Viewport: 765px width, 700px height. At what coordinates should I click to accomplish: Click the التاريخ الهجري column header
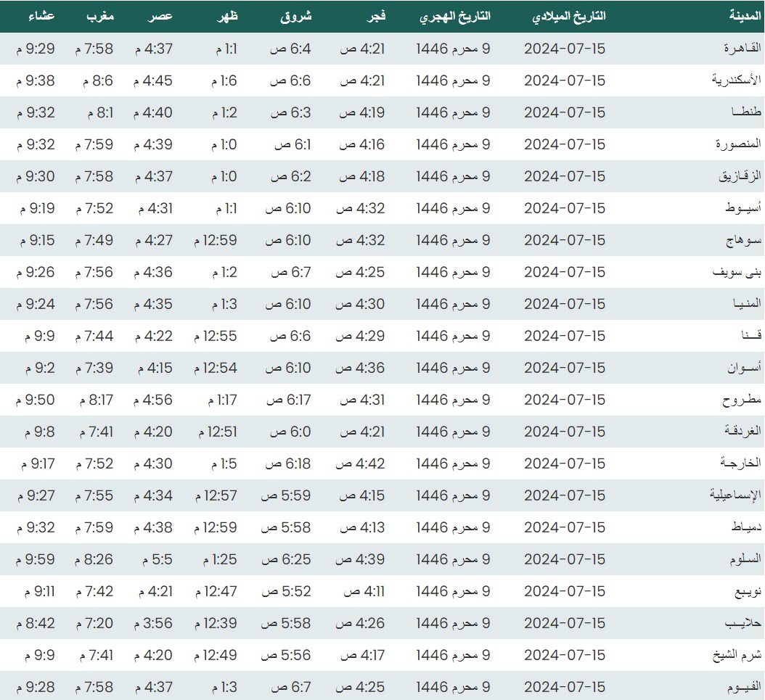454,16
